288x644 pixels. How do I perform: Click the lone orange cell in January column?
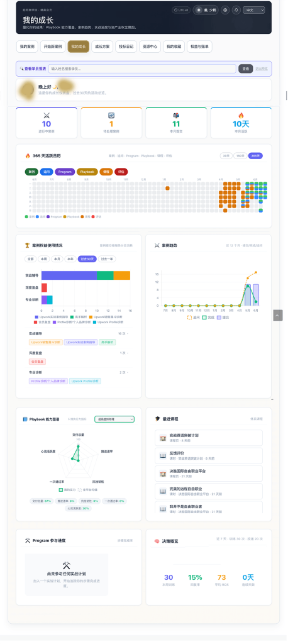168,188
